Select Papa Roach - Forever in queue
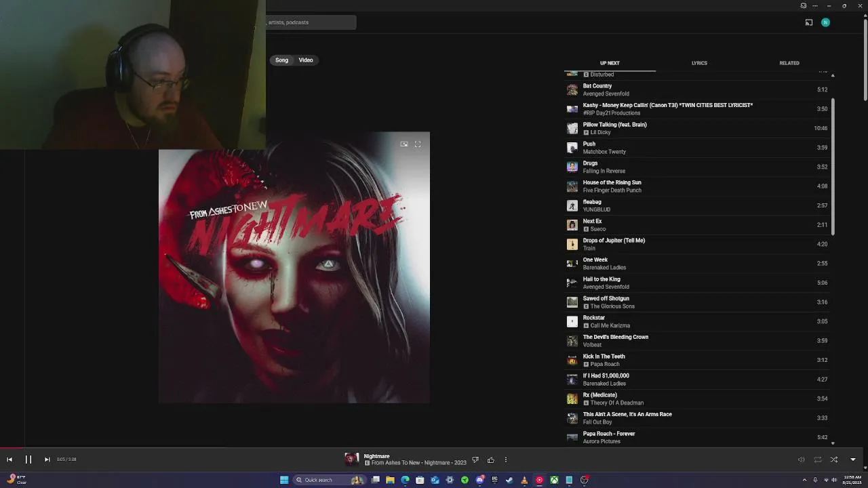 pos(696,437)
